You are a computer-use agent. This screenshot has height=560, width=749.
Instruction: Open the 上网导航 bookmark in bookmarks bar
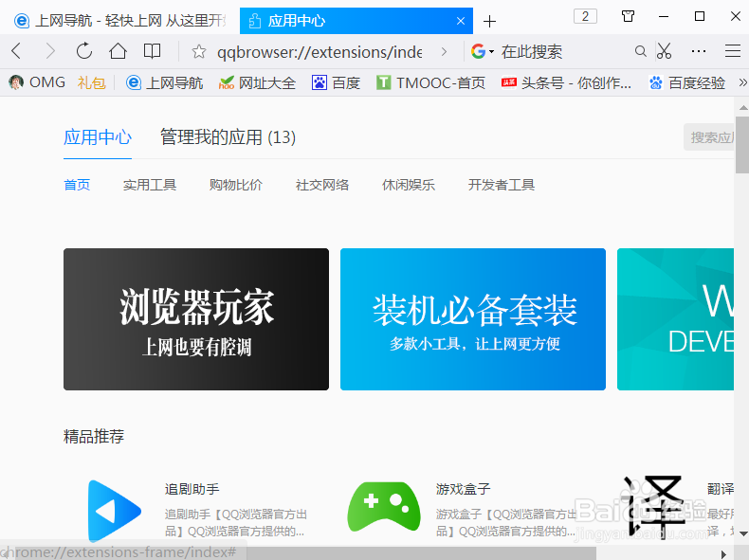pyautogui.click(x=164, y=83)
